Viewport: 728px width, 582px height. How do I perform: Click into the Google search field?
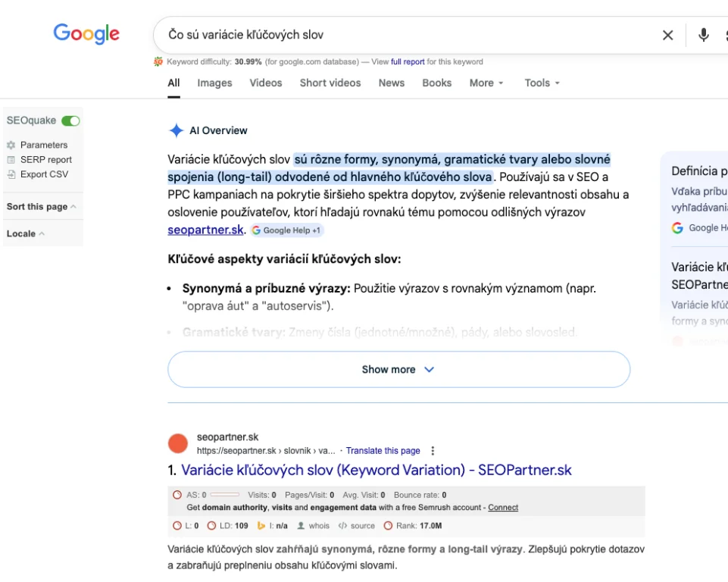[x=401, y=35]
